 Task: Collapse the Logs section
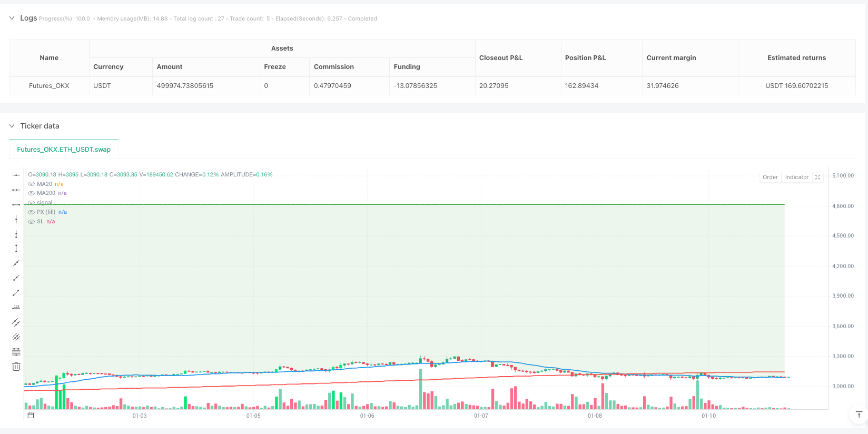(12, 18)
